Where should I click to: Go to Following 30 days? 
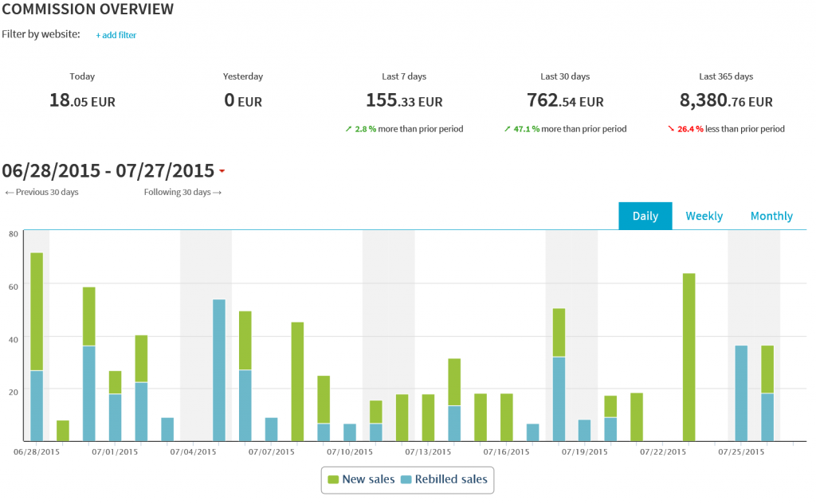coord(182,192)
